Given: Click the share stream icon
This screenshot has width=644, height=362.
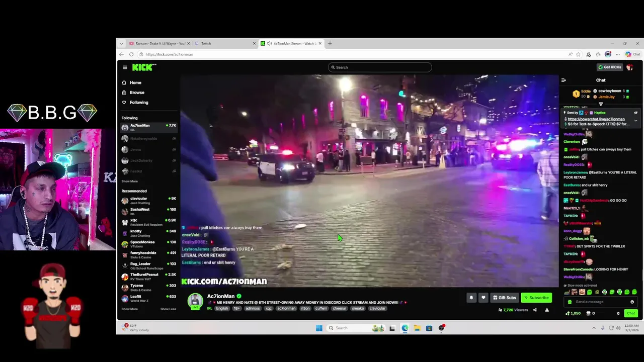Looking at the screenshot, I should click(535, 310).
